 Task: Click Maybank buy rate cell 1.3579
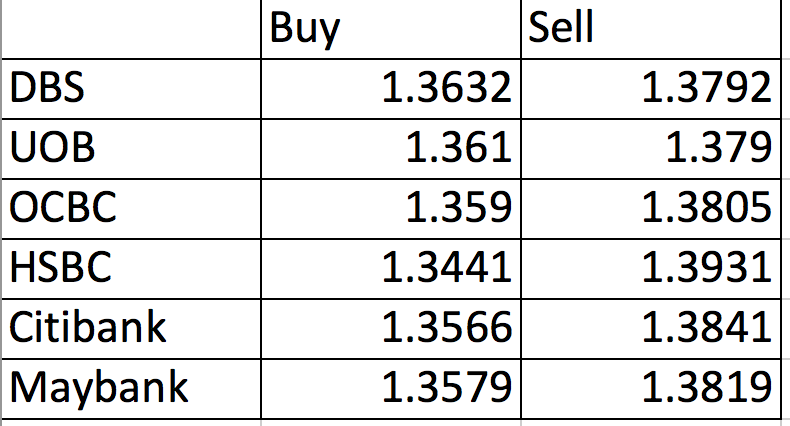coord(390,386)
